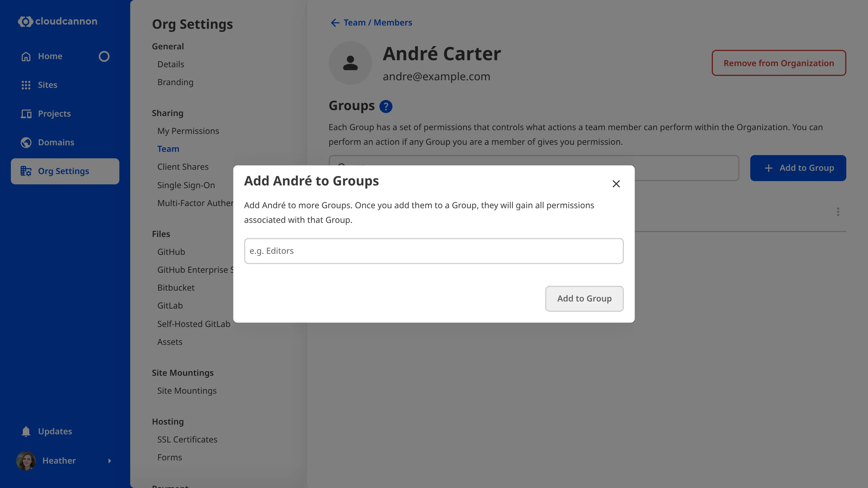The height and width of the screenshot is (488, 868).
Task: Click the Org Settings building icon
Action: [26, 171]
